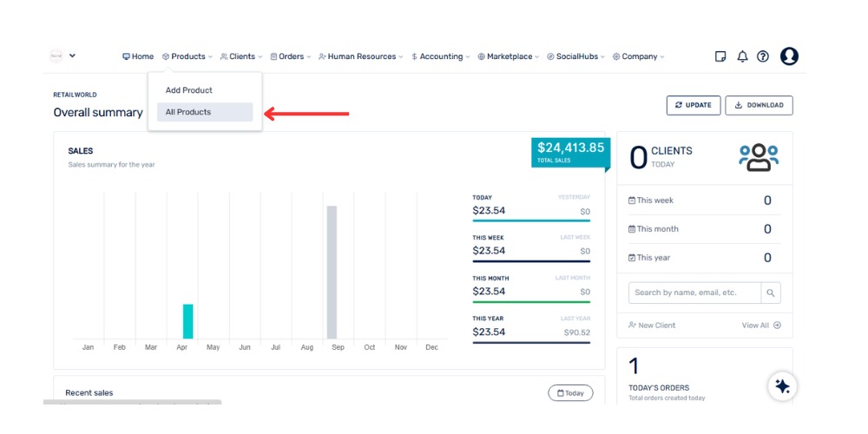This screenshot has height=434, width=868.
Task: Expand the Human Resources menu
Action: [x=361, y=56]
